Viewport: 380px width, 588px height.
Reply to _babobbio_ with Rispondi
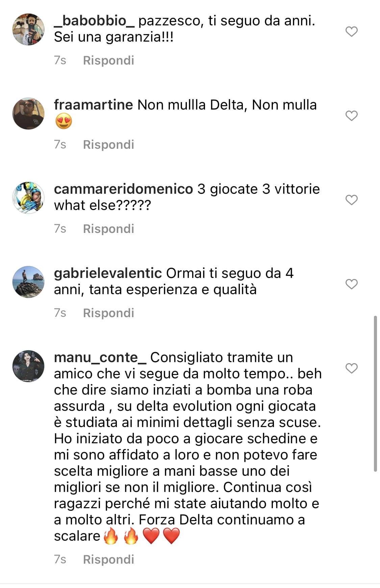(x=108, y=60)
